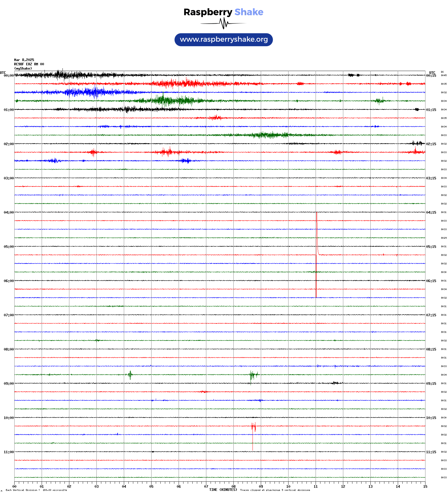Click the 08:00 time label
Screen dimensions: 448x494
pos(9,349)
